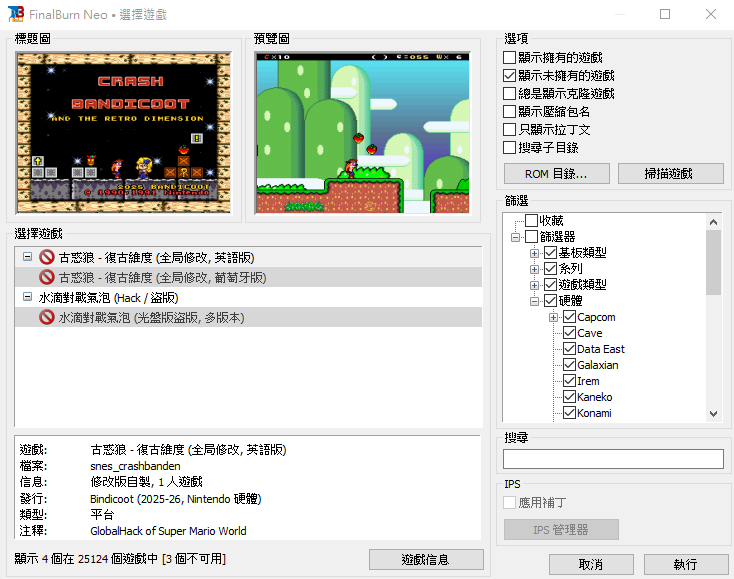Maximize the FinalBurn Neo window
The height and width of the screenshot is (579, 734).
[x=665, y=14]
